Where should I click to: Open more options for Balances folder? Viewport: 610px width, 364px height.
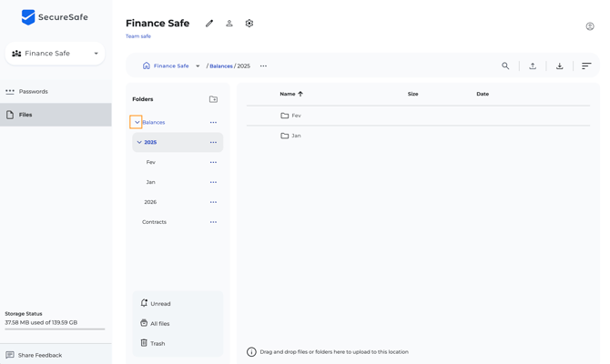click(x=213, y=122)
